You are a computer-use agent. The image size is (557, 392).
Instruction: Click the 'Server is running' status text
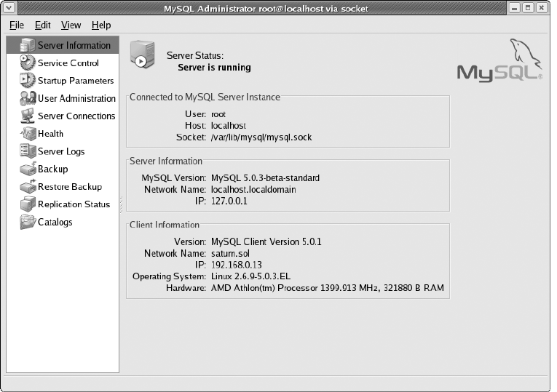click(x=214, y=68)
